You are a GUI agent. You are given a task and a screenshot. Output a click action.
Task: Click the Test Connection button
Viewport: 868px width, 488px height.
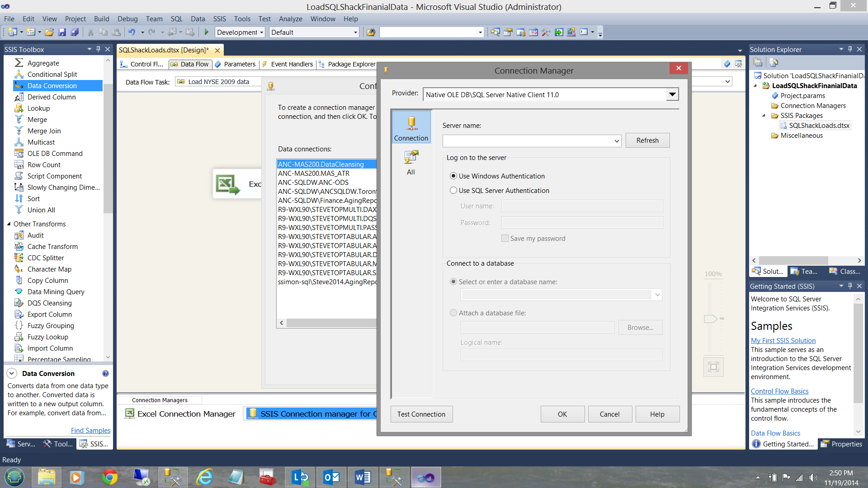tap(421, 414)
